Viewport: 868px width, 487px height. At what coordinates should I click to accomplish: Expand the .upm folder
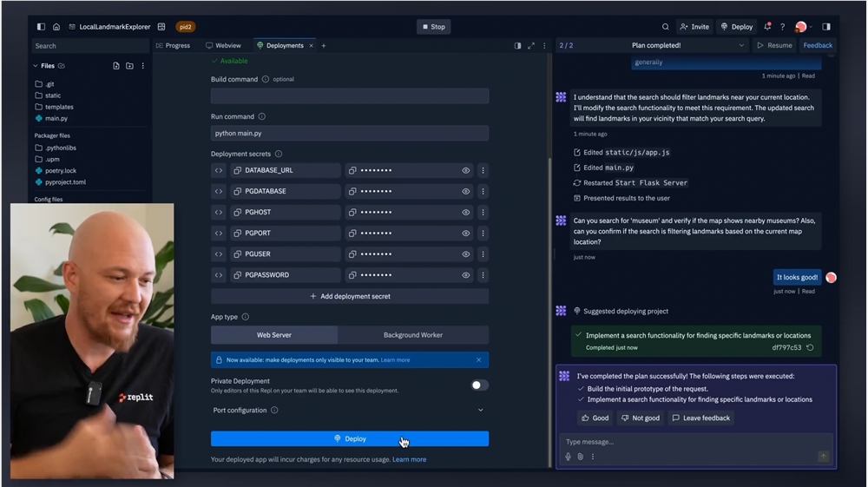47,160
